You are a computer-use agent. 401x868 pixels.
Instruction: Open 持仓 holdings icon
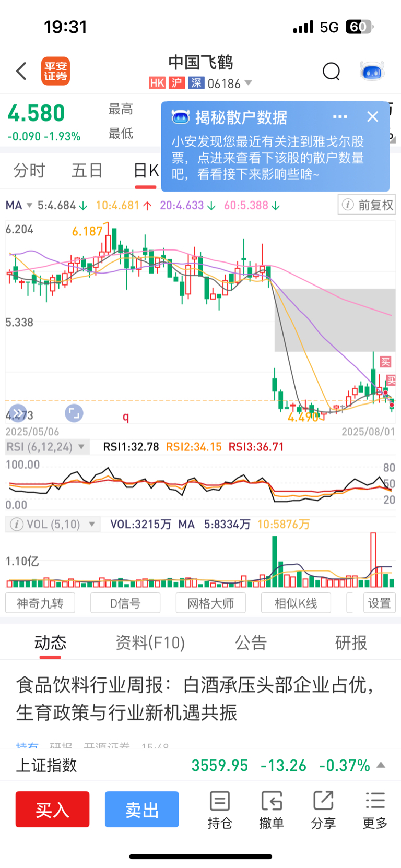[x=220, y=810]
